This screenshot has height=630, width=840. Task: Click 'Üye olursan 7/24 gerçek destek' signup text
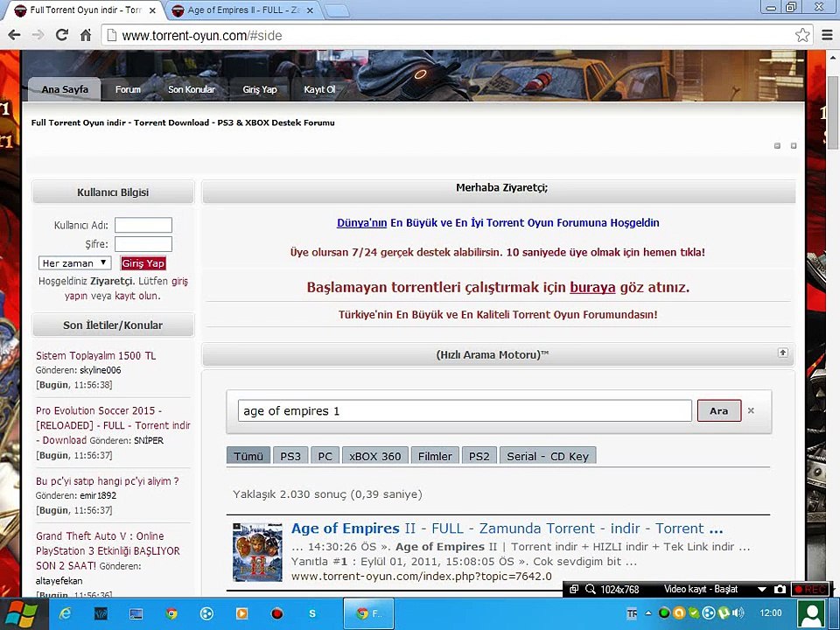coord(498,252)
